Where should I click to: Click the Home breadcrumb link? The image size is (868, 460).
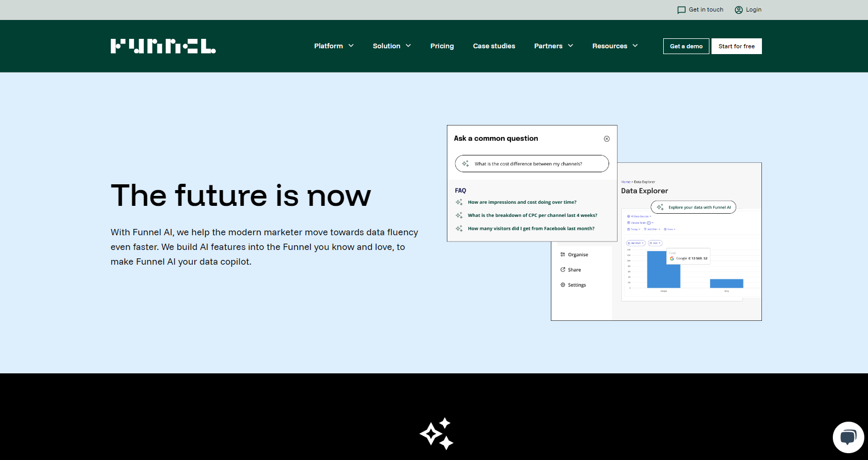click(x=625, y=182)
